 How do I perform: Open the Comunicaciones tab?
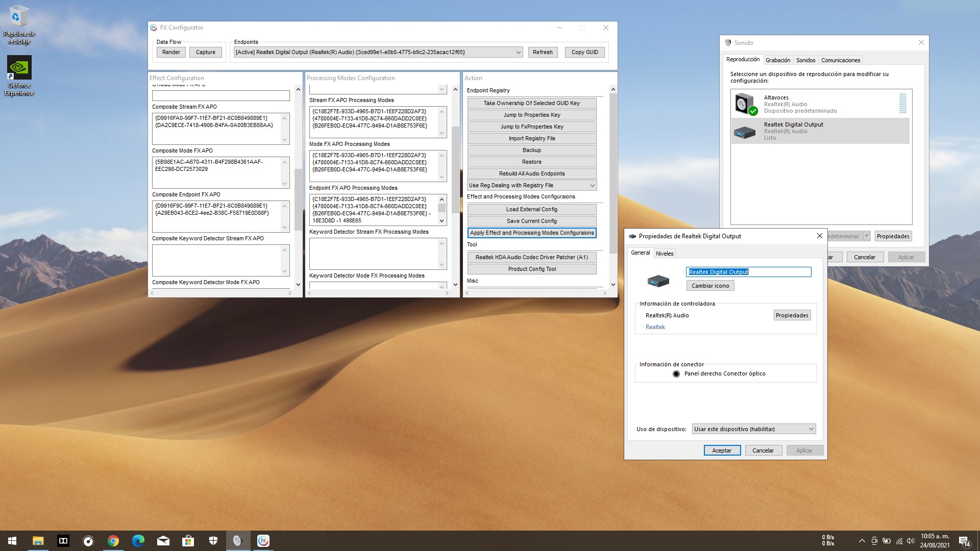[x=840, y=60]
